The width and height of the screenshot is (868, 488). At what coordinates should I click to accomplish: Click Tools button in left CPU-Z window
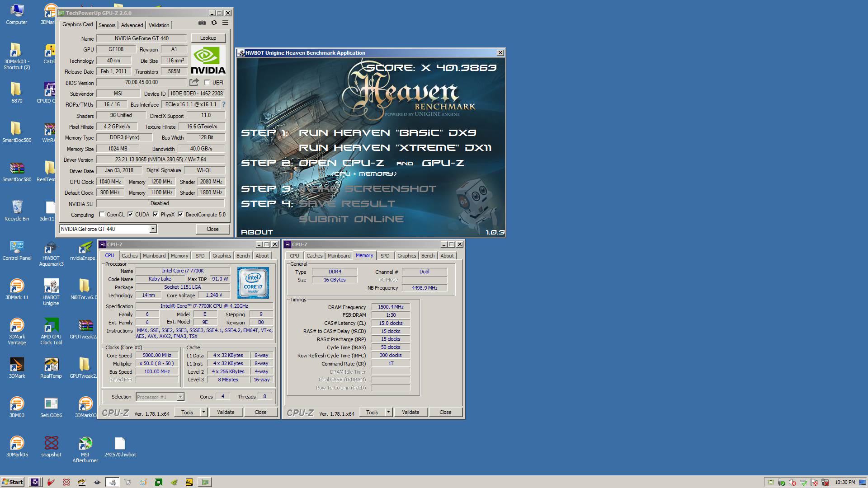click(x=187, y=412)
